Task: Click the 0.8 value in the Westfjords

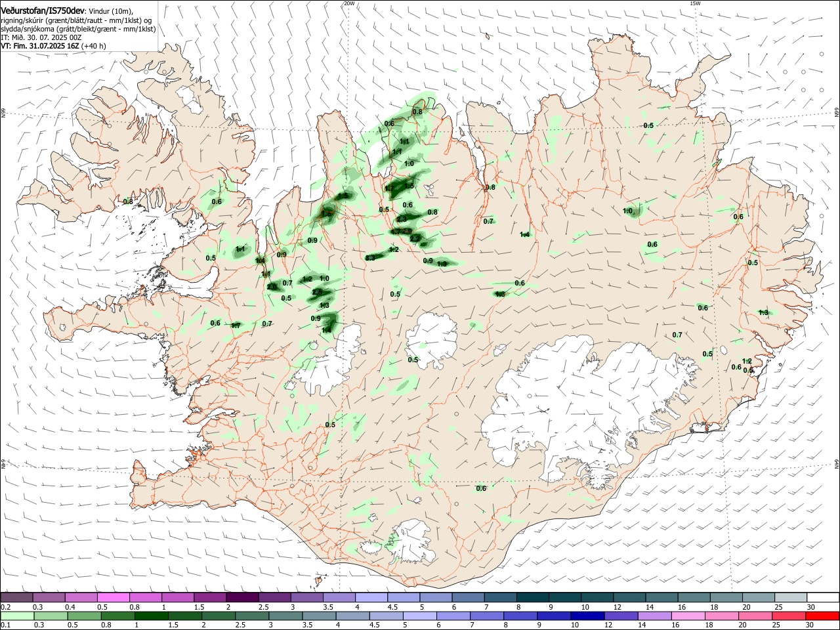Action: (x=128, y=201)
